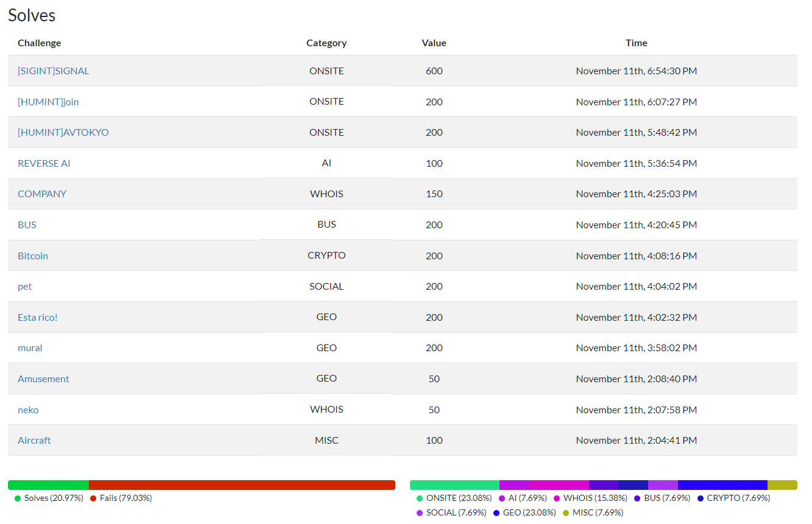Click the time 2:04:41 PM cell
The height and width of the screenshot is (524, 812).
pyautogui.click(x=637, y=440)
